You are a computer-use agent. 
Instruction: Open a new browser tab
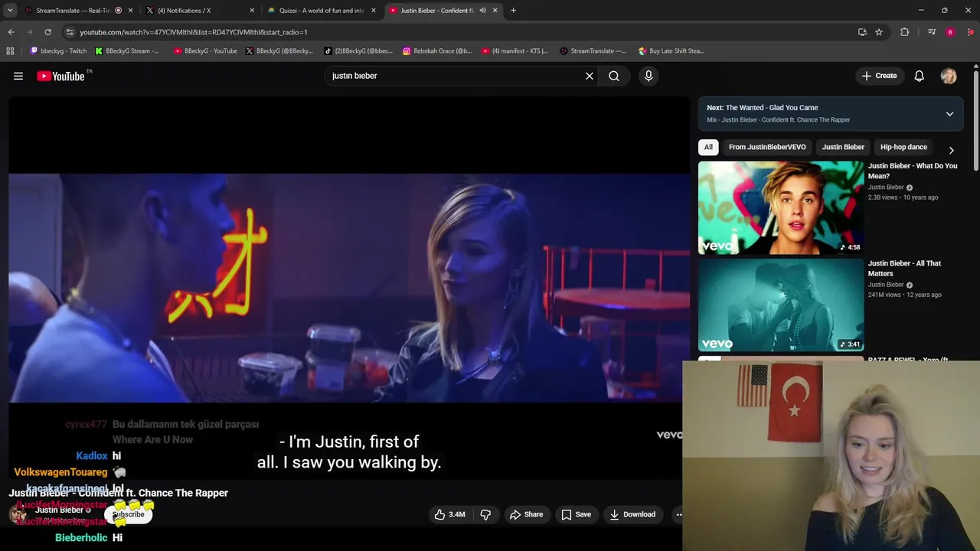tap(513, 11)
